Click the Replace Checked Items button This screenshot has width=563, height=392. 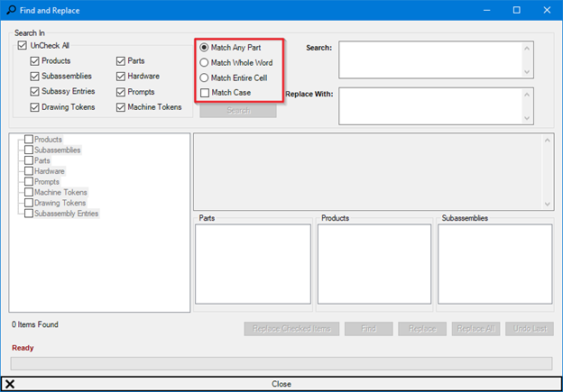pyautogui.click(x=291, y=329)
